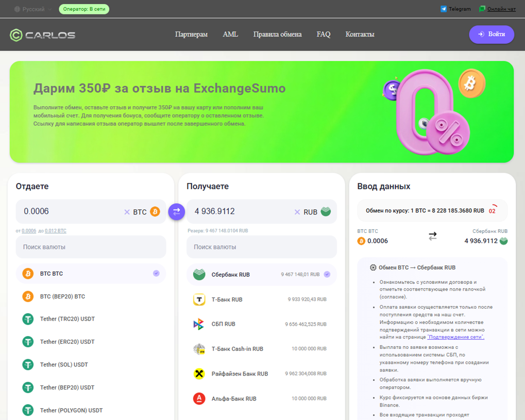Click the Т-Банк RUB yellow logo

199,299
